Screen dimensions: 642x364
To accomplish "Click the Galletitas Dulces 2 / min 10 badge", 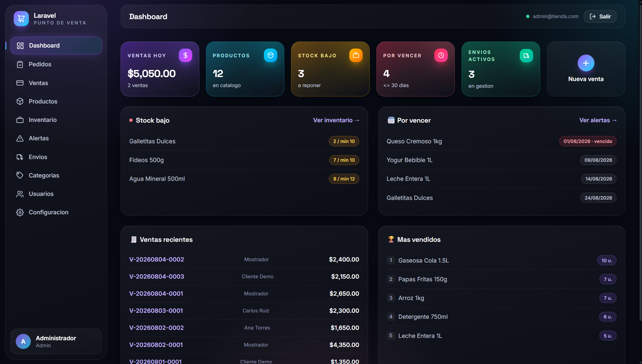I will 344,141.
